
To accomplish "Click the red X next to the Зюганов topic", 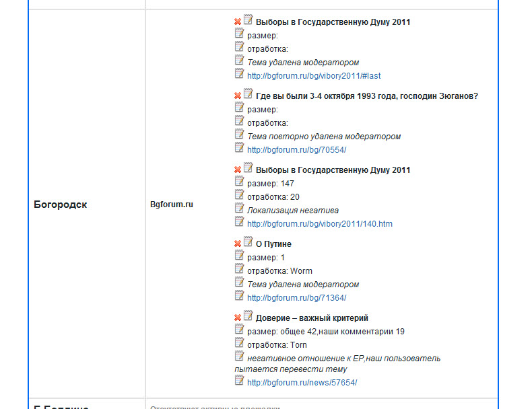I will point(238,96).
